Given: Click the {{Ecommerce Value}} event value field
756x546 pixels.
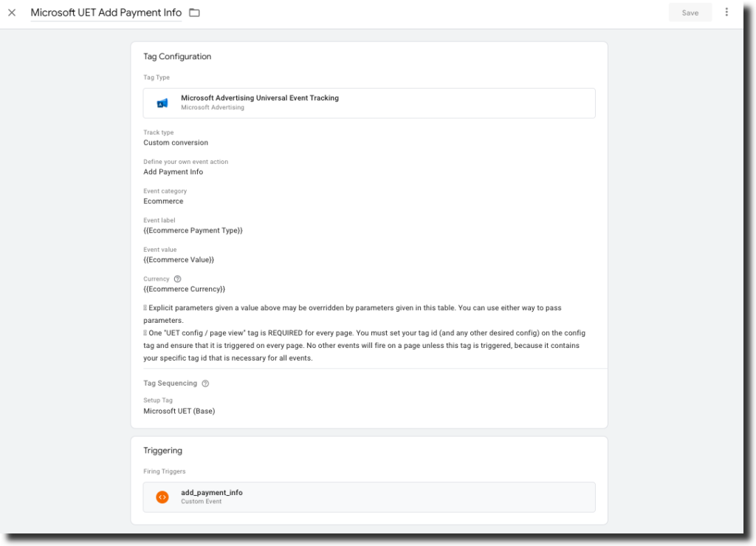Looking at the screenshot, I should (x=179, y=260).
